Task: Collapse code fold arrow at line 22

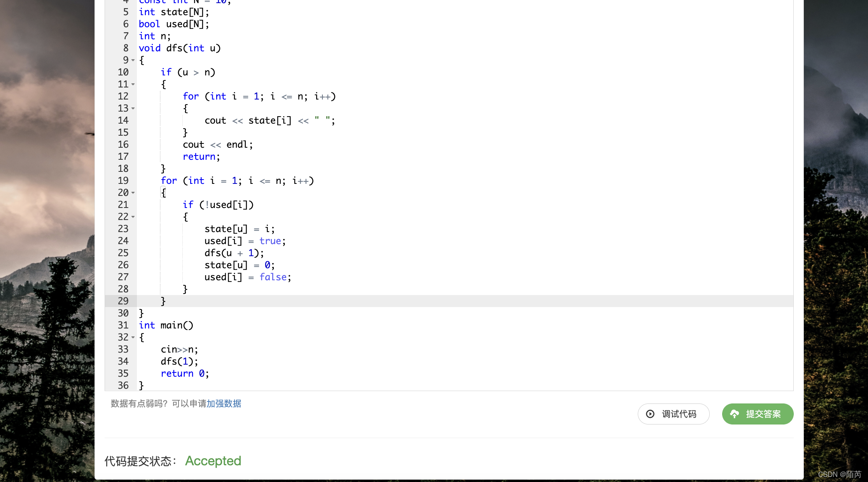Action: pyautogui.click(x=133, y=217)
